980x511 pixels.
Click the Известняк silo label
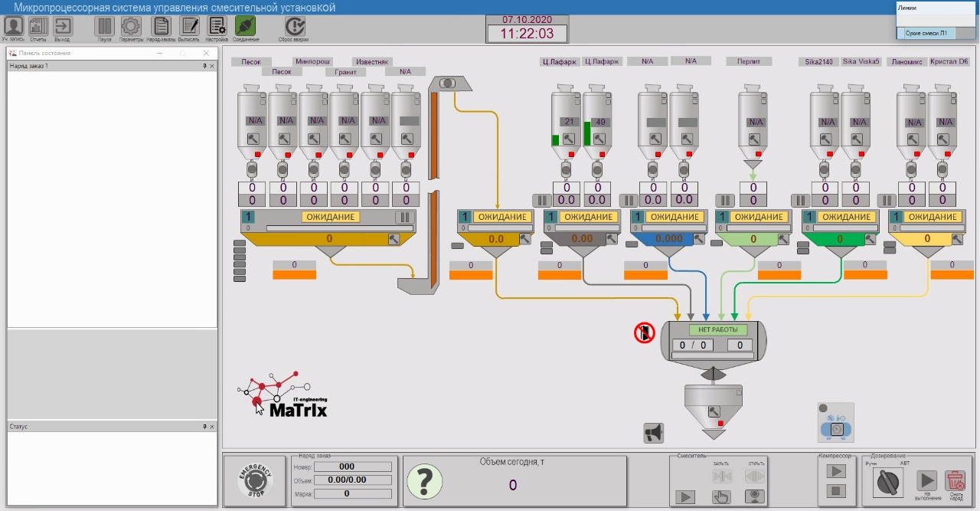pos(373,61)
